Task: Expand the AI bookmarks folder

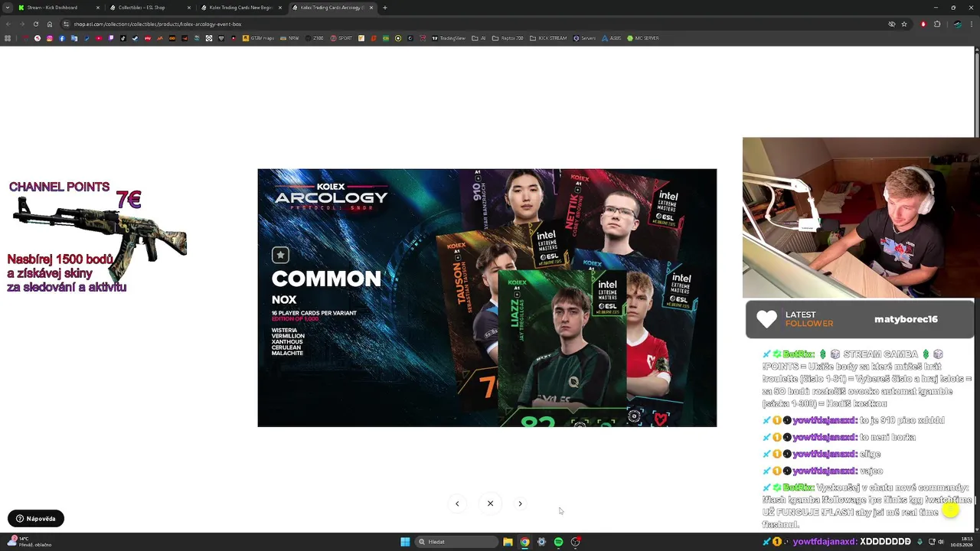Action: pyautogui.click(x=479, y=38)
